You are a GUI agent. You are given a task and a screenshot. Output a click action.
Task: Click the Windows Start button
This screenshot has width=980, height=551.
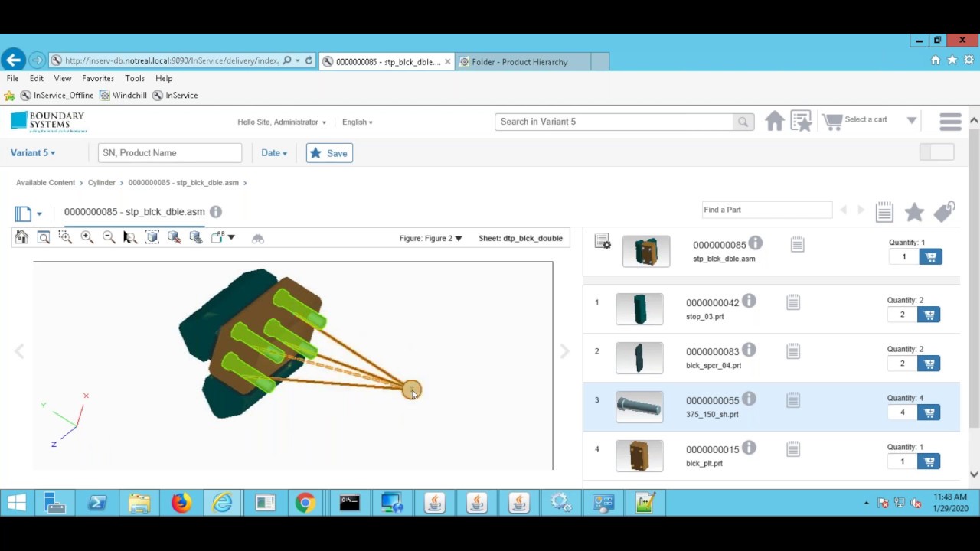click(x=16, y=503)
